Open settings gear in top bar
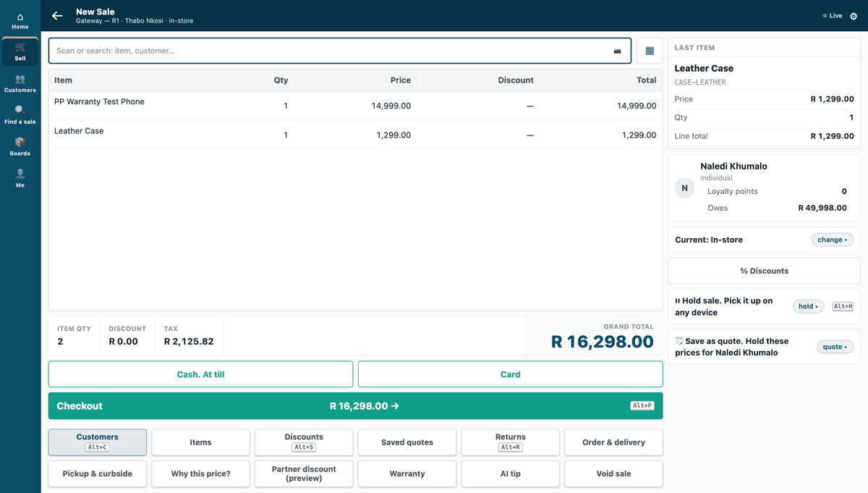868x493 pixels. 854,16
